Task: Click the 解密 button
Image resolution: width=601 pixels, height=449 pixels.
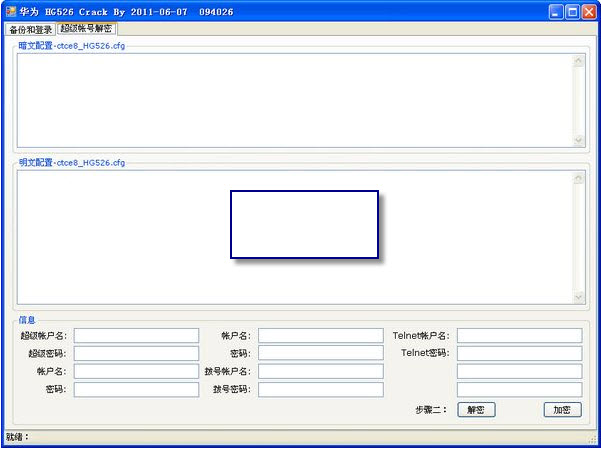Action: pos(476,410)
